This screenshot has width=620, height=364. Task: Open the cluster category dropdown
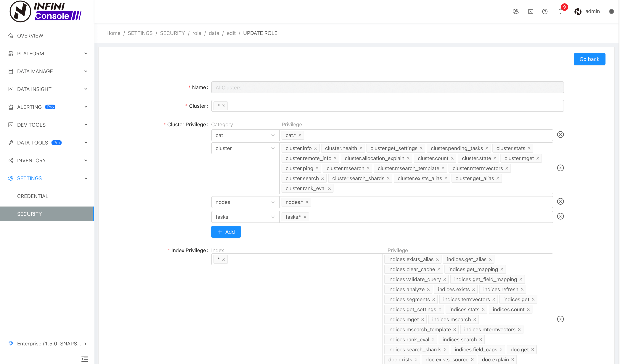(x=245, y=148)
